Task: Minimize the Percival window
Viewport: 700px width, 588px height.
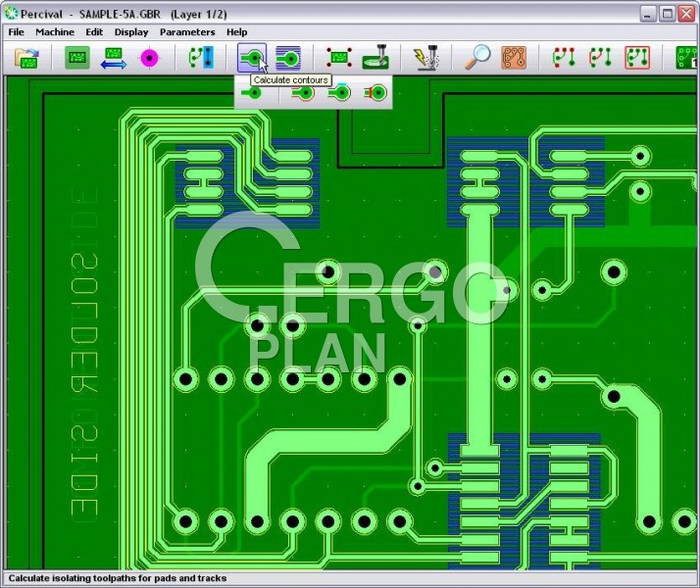Action: (x=648, y=14)
